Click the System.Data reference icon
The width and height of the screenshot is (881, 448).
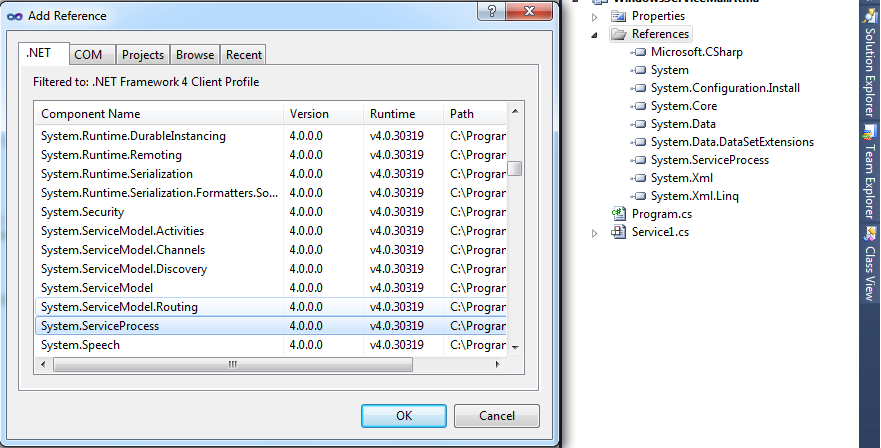click(638, 124)
